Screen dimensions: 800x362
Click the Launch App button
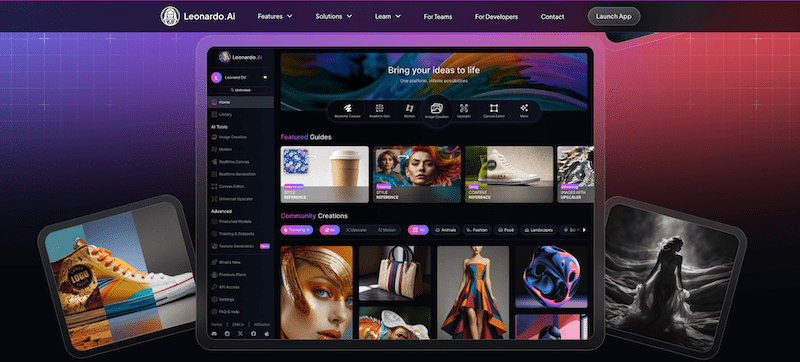coord(614,16)
